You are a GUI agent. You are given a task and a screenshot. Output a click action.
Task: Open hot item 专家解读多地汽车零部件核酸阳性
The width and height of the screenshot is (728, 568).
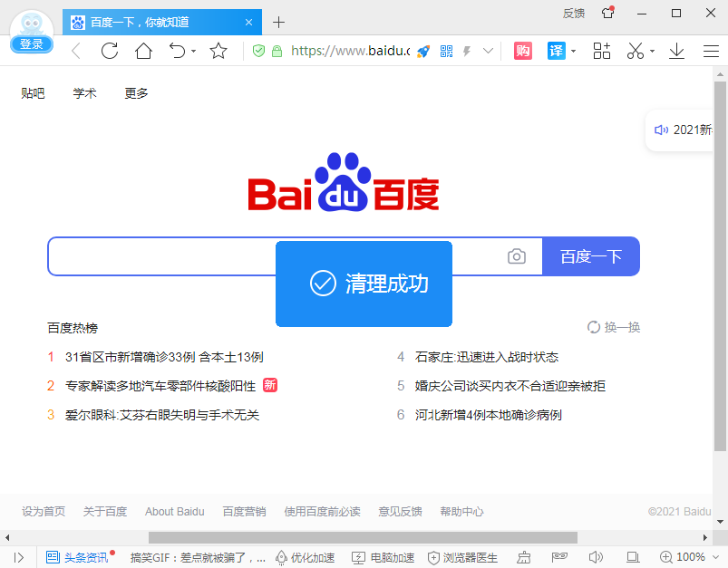(160, 386)
